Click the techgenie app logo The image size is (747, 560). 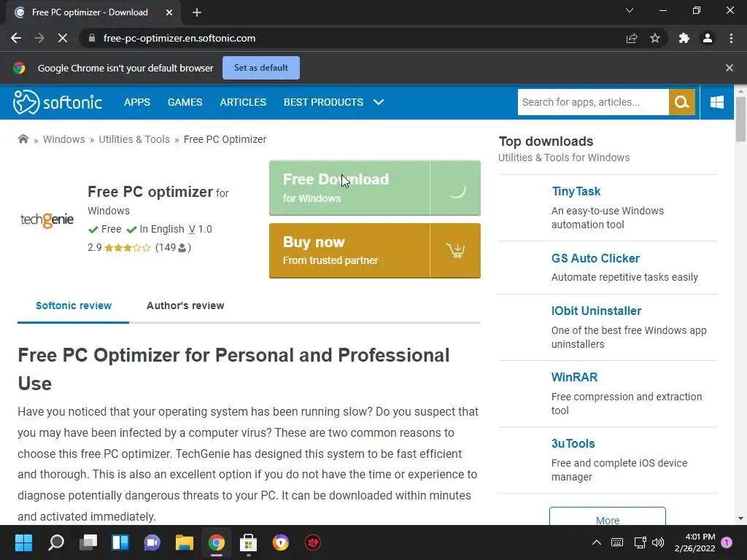(47, 219)
